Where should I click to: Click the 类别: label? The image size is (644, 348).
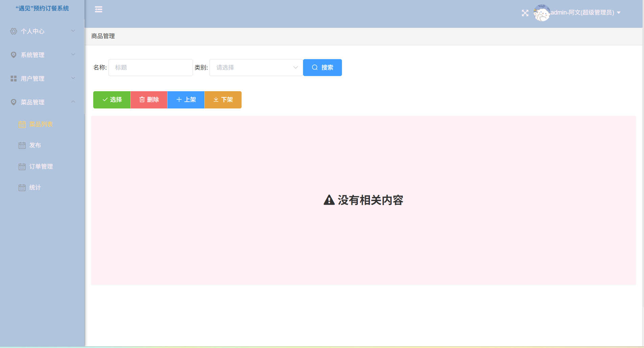pyautogui.click(x=201, y=68)
